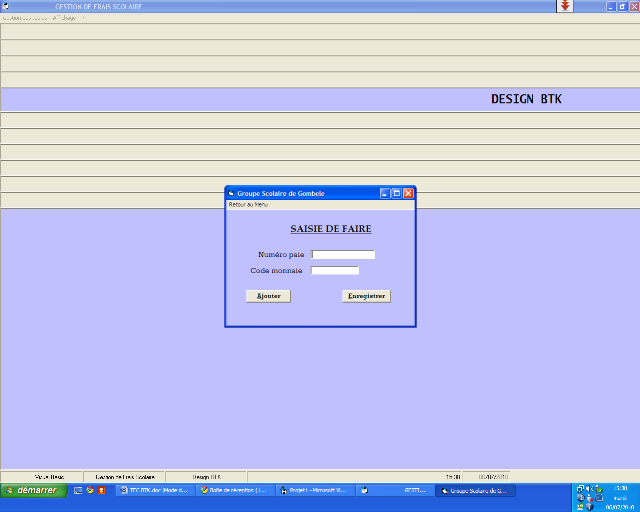
Task: Click the Code monnaie label
Action: click(x=276, y=270)
